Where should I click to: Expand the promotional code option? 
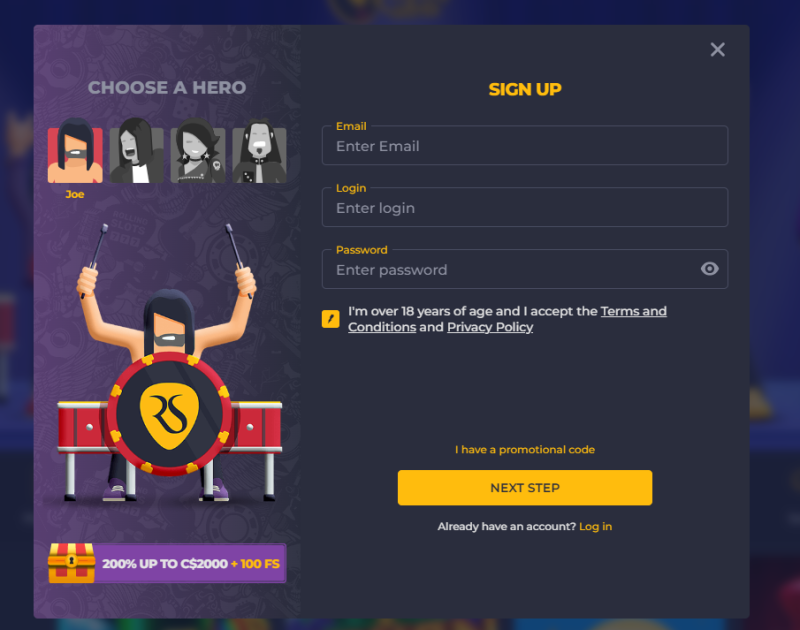[525, 449]
